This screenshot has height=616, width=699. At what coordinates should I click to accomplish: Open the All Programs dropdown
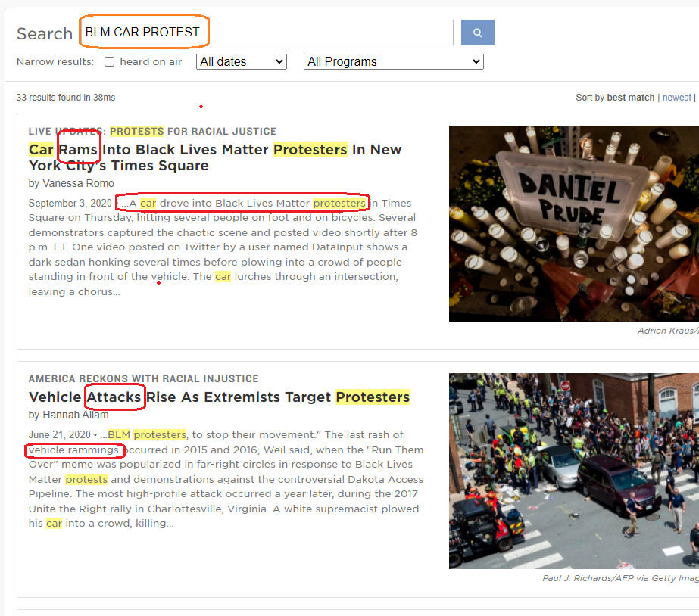tap(394, 61)
